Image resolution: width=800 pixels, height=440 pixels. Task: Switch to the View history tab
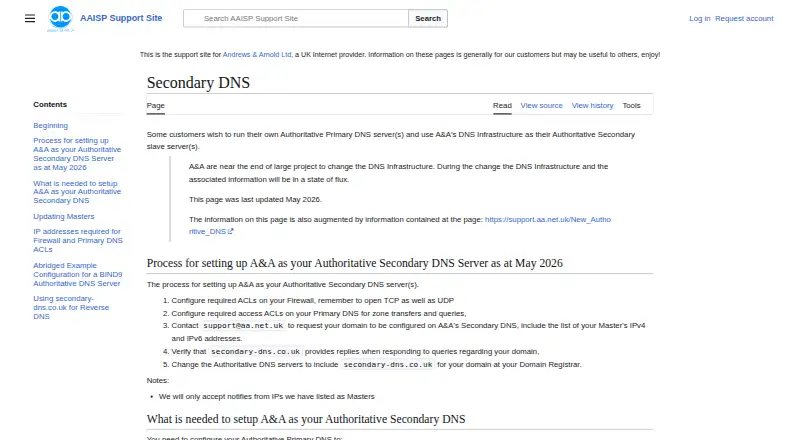pos(592,106)
